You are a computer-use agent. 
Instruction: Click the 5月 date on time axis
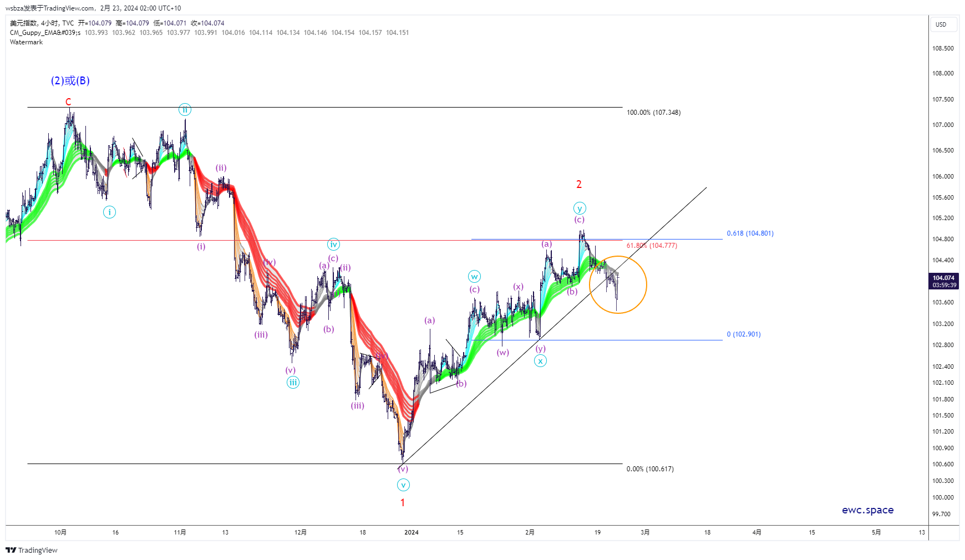click(x=876, y=532)
